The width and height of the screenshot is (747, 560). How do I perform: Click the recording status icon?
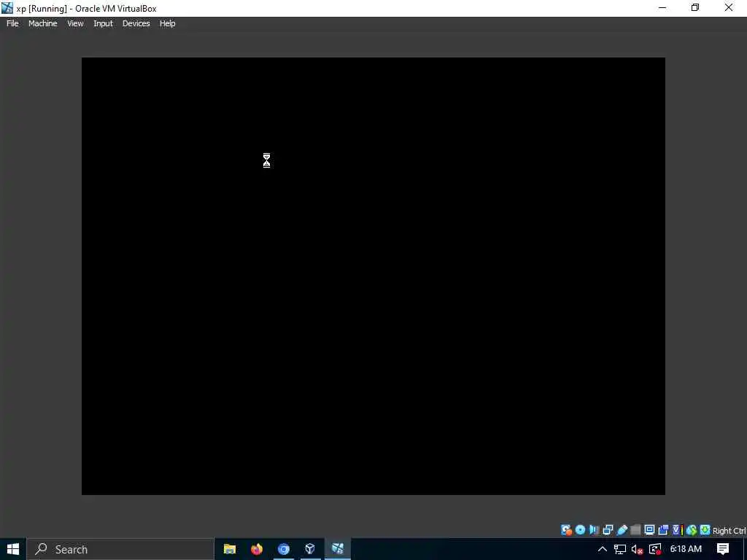tap(663, 530)
